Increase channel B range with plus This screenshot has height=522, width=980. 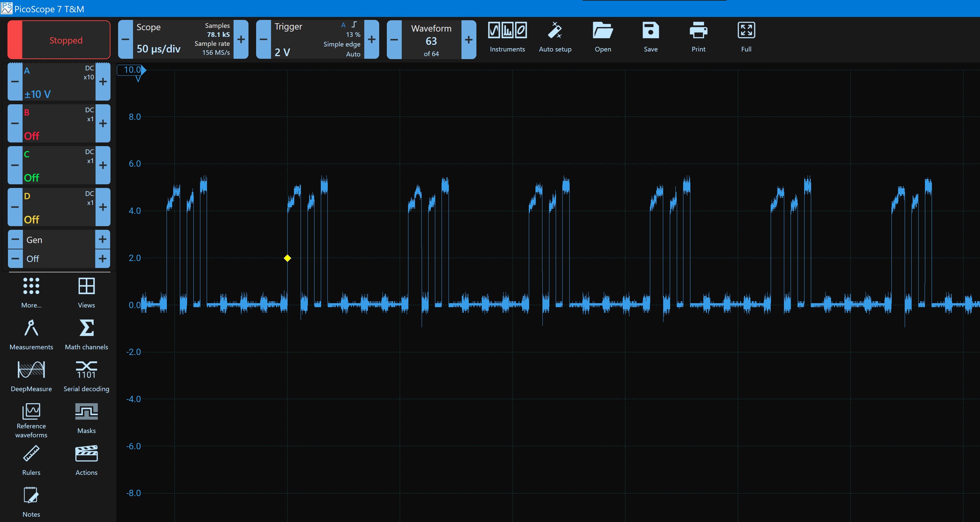pos(103,124)
